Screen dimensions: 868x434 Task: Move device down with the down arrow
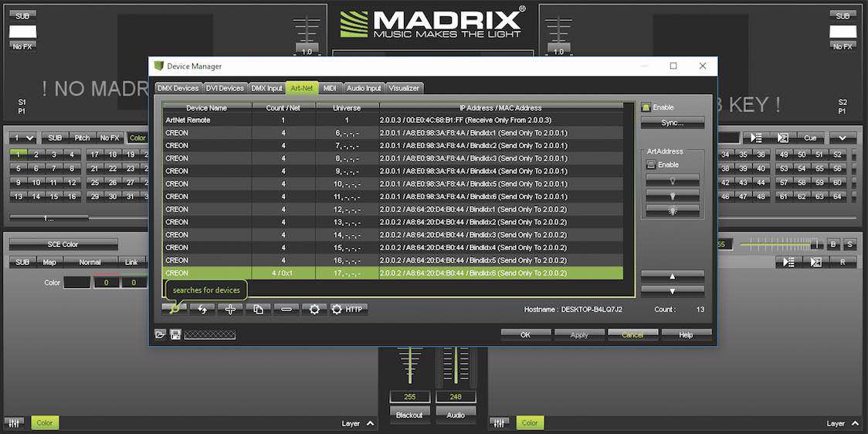coord(673,290)
